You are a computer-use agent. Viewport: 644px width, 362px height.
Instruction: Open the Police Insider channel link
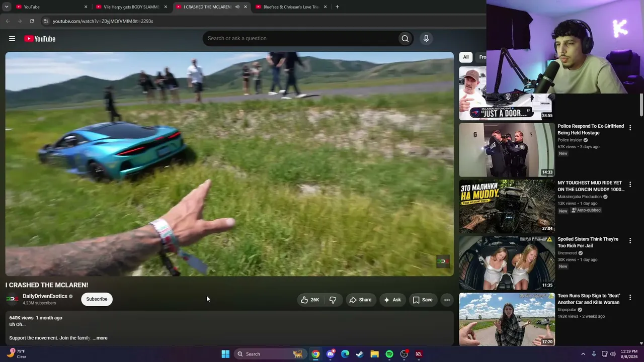570,140
